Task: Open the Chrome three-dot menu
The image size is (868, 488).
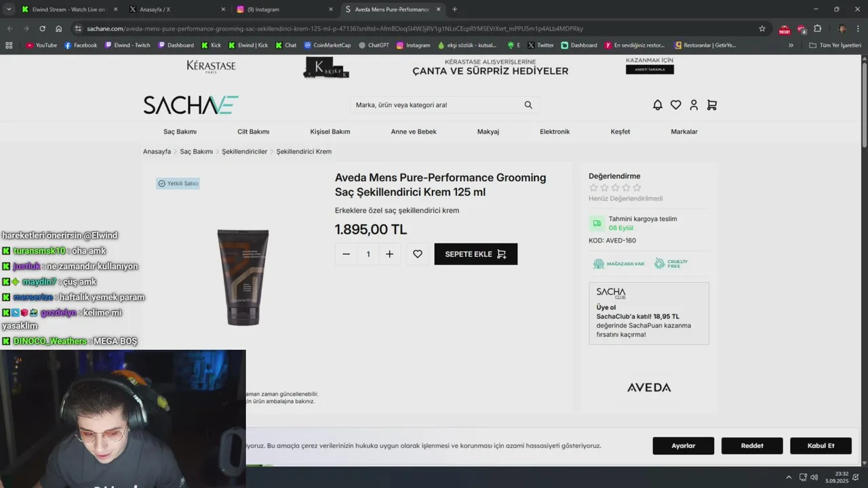Action: pos(859,28)
